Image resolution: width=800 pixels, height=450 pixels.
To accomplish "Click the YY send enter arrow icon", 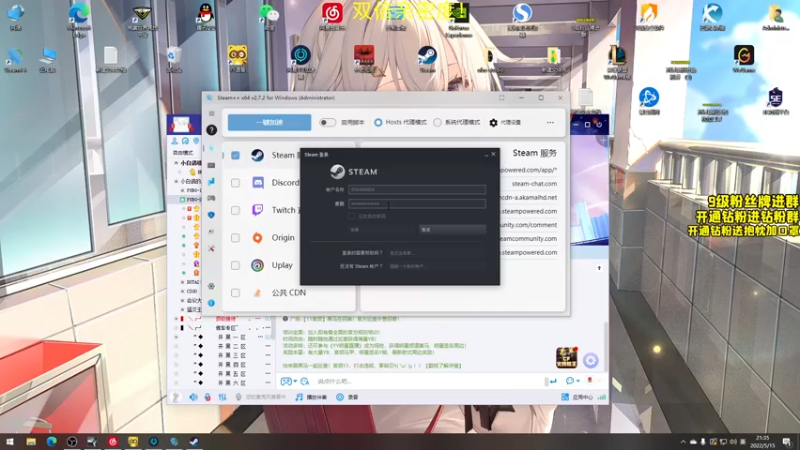I will coord(553,381).
